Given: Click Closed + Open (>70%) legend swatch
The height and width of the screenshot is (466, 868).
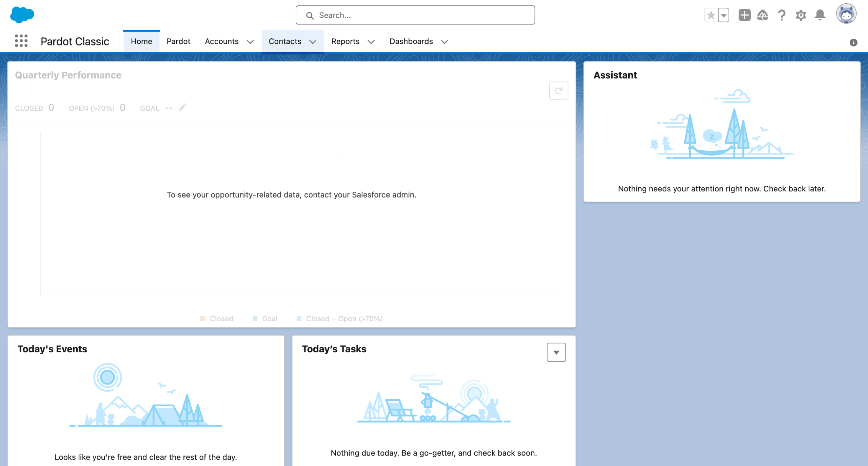Looking at the screenshot, I should (299, 318).
